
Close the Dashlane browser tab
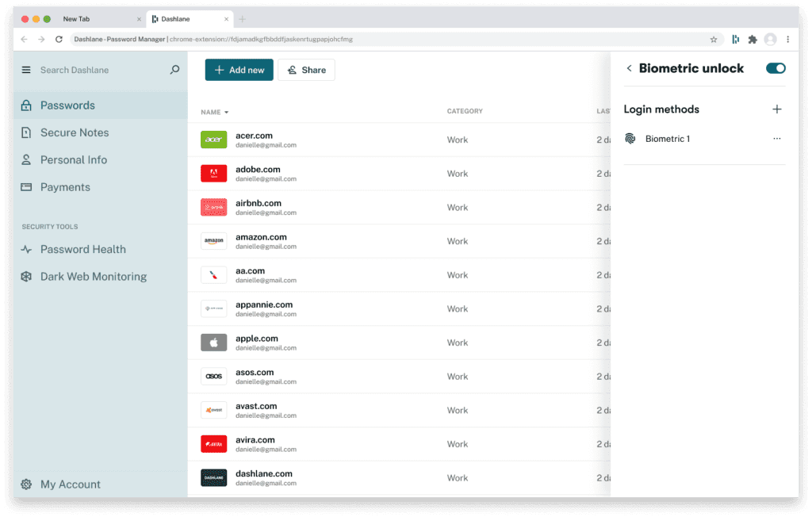[x=226, y=19]
